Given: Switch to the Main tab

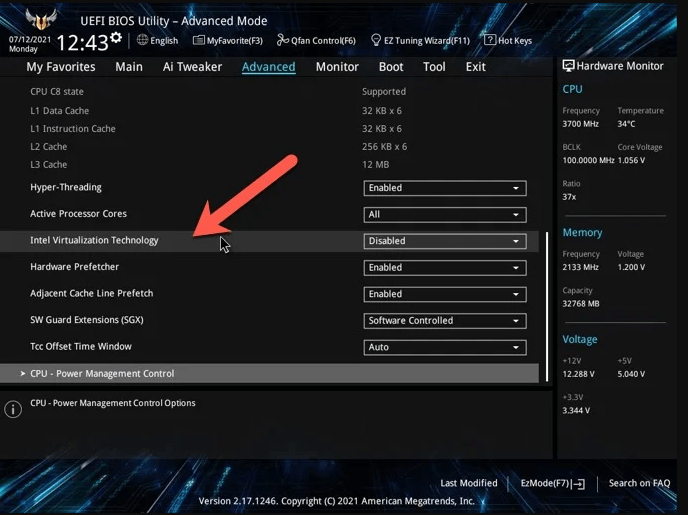Looking at the screenshot, I should tap(129, 67).
